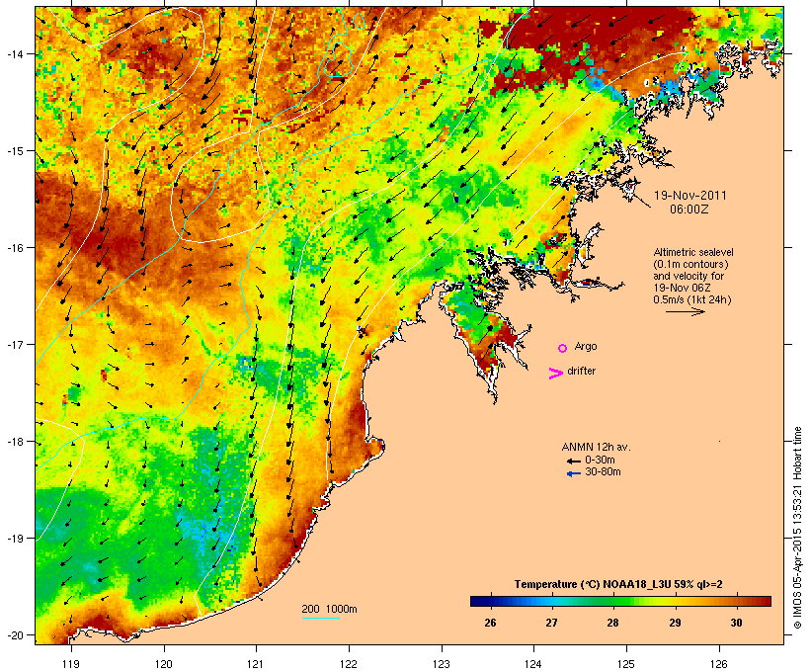Click the date label 19-Nov-2011
Screen dimensions: 810x672
click(x=690, y=196)
